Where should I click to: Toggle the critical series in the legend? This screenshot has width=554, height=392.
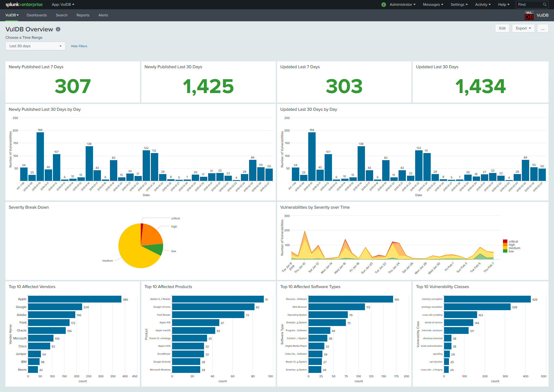(510, 241)
